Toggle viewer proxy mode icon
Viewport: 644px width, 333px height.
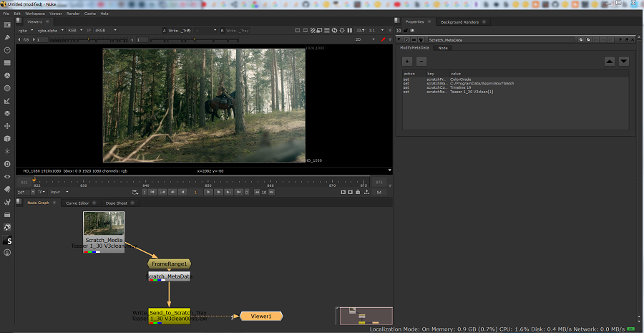(320, 30)
